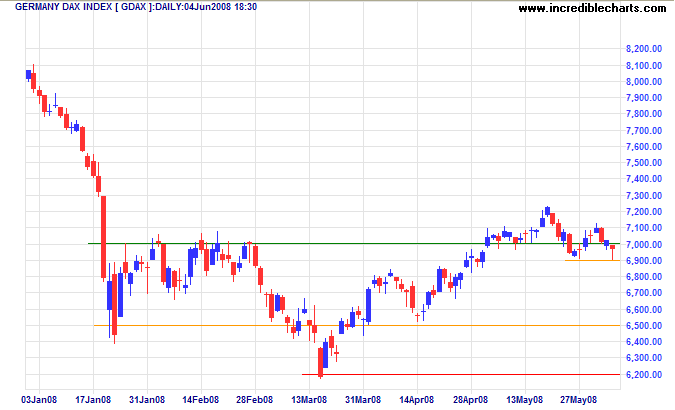Click the 27May08 date axis label

tap(579, 400)
